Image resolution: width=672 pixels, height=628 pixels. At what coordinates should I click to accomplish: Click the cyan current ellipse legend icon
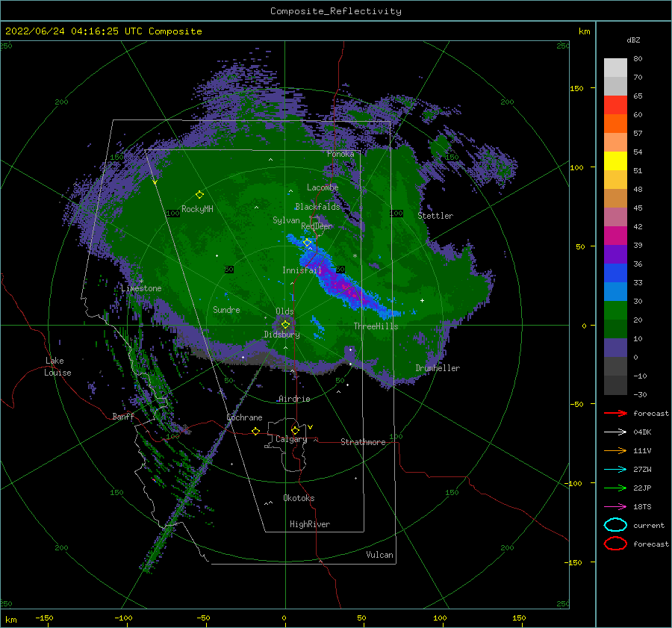615,525
